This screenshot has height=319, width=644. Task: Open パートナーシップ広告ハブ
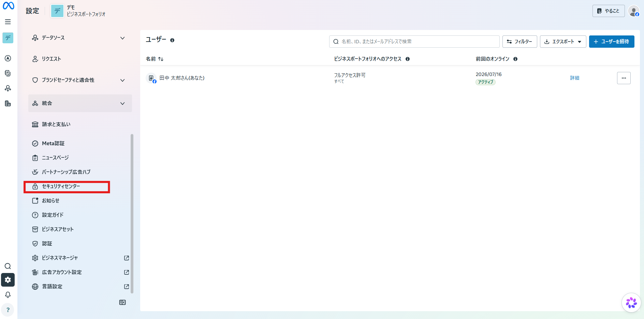click(80, 172)
